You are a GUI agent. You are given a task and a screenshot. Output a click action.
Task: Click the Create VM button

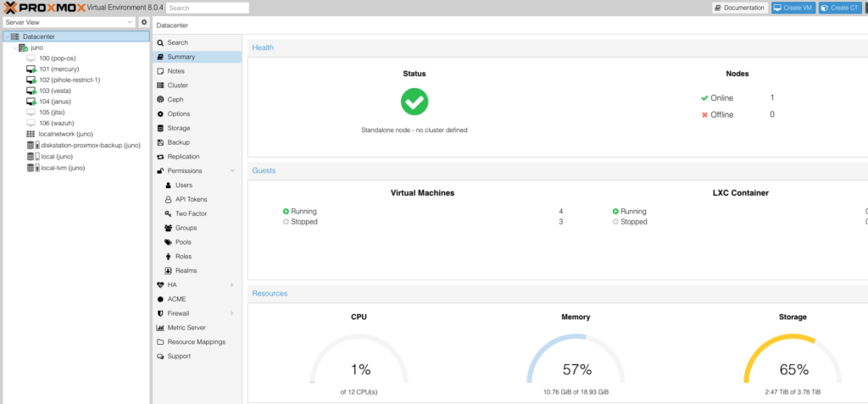793,8
